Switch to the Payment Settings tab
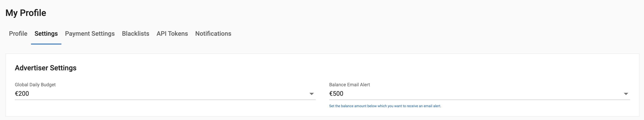 (90, 34)
